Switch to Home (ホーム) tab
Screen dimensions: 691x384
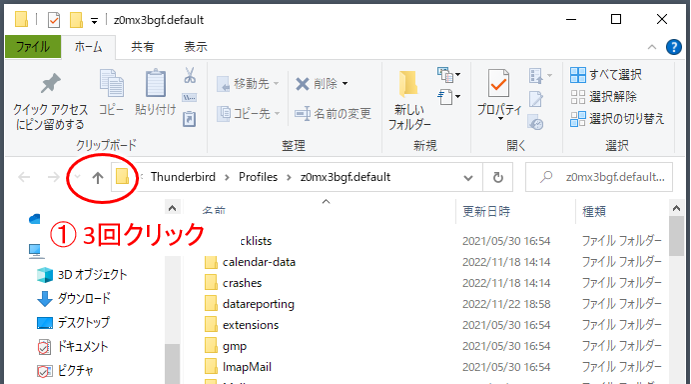click(x=88, y=47)
